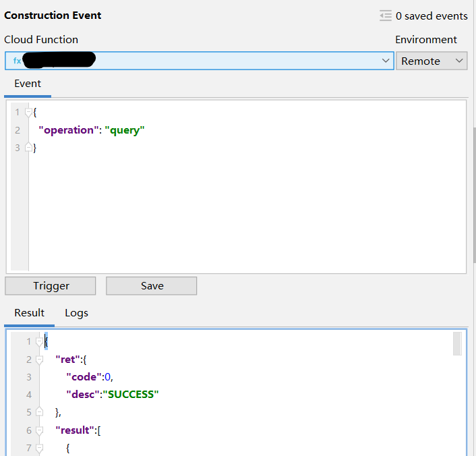Click the "result" key in the output
476x456 pixels.
76,430
